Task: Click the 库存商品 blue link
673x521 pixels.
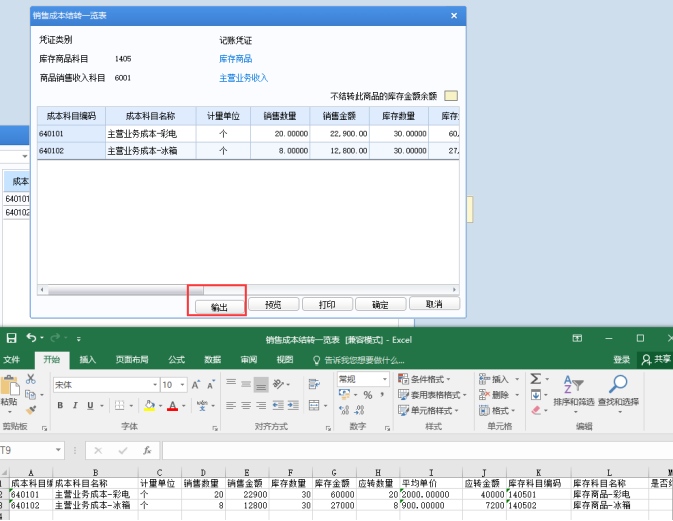Action: pos(236,59)
